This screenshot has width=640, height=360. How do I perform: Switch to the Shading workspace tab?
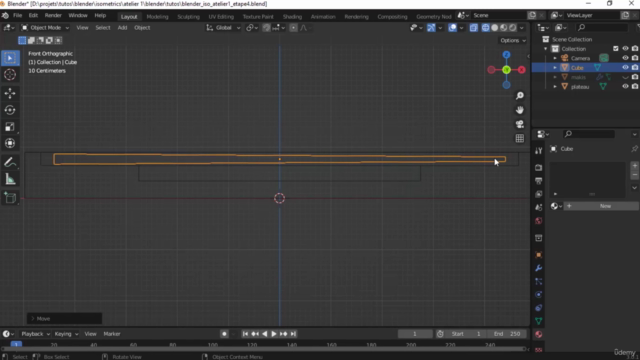click(x=292, y=17)
